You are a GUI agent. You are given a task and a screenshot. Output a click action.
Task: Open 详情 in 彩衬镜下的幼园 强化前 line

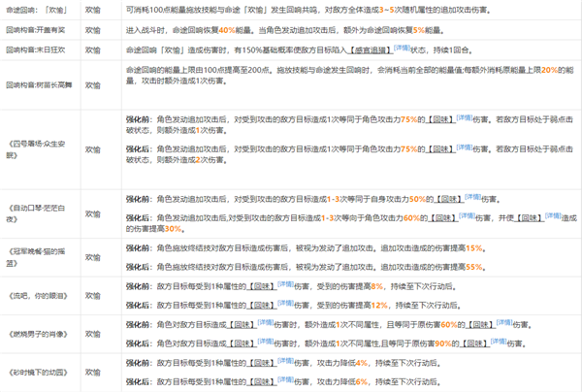[283, 361]
